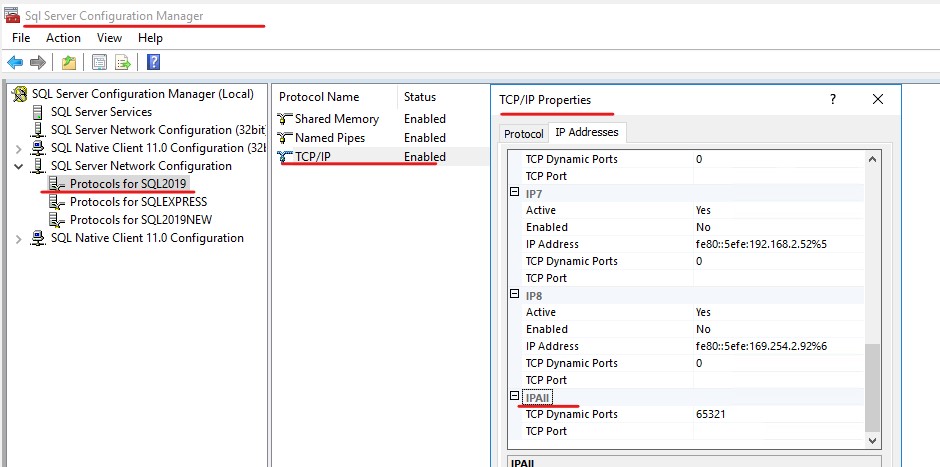Screen dimensions: 940x467
Task: Click the Back arrow toolbar icon
Action: (15, 62)
